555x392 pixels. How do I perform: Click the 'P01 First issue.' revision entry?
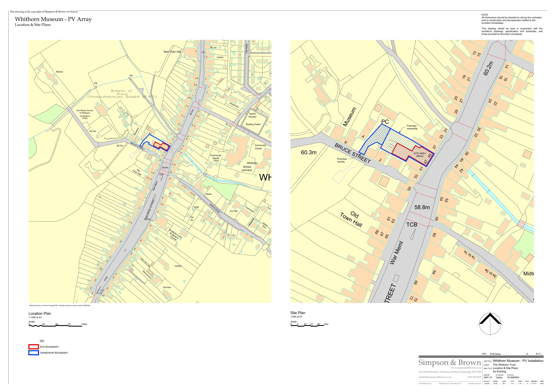(x=492, y=354)
